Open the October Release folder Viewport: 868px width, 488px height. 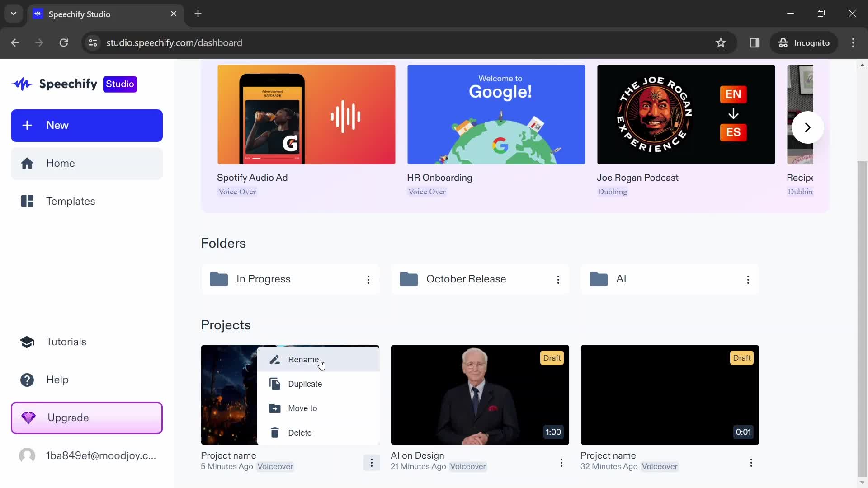(x=480, y=279)
